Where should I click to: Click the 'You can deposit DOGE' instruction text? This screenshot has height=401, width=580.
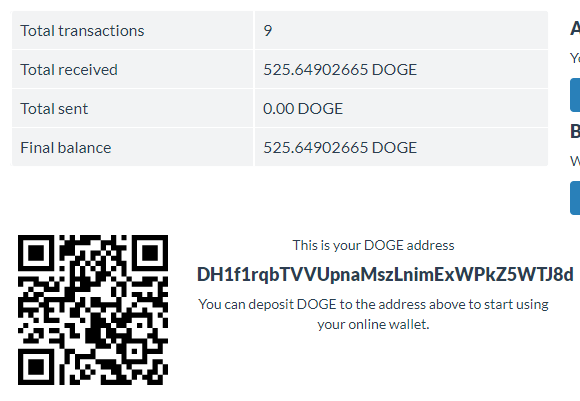(x=373, y=304)
